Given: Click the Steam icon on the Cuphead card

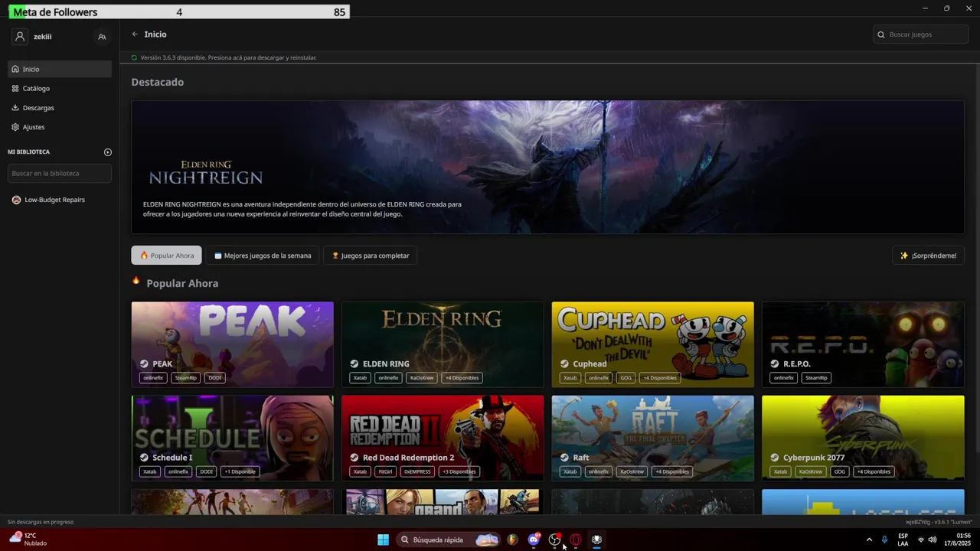Looking at the screenshot, I should coord(564,364).
